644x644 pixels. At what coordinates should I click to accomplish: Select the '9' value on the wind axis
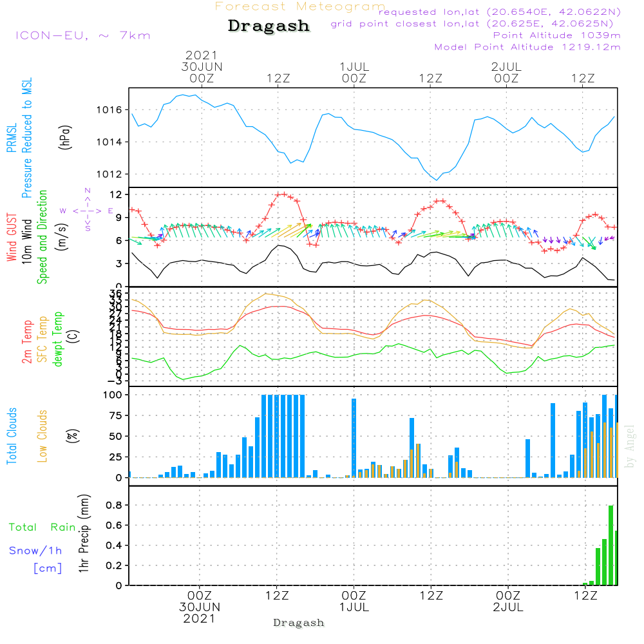pos(118,217)
